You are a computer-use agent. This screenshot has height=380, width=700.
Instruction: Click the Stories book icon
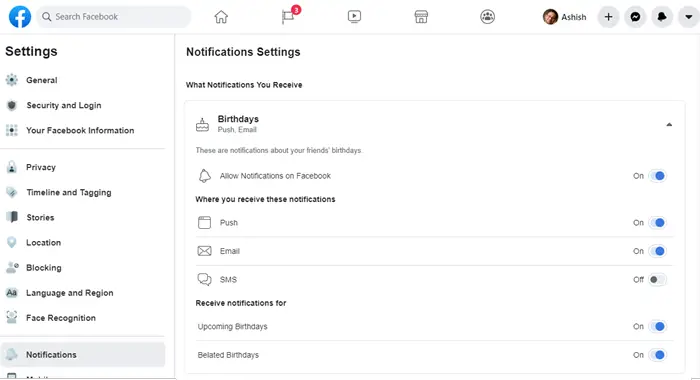coord(12,217)
